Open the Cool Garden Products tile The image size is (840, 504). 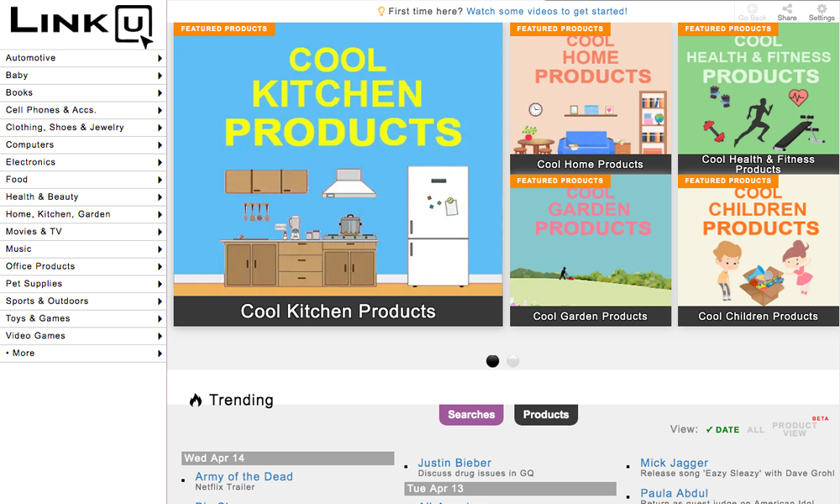(x=591, y=250)
